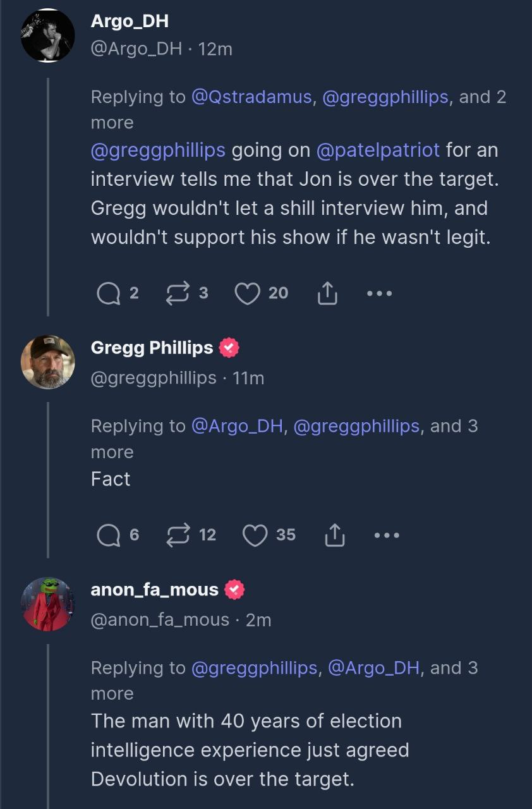Click the Argo_DH display name
This screenshot has width=532, height=809.
pos(130,21)
